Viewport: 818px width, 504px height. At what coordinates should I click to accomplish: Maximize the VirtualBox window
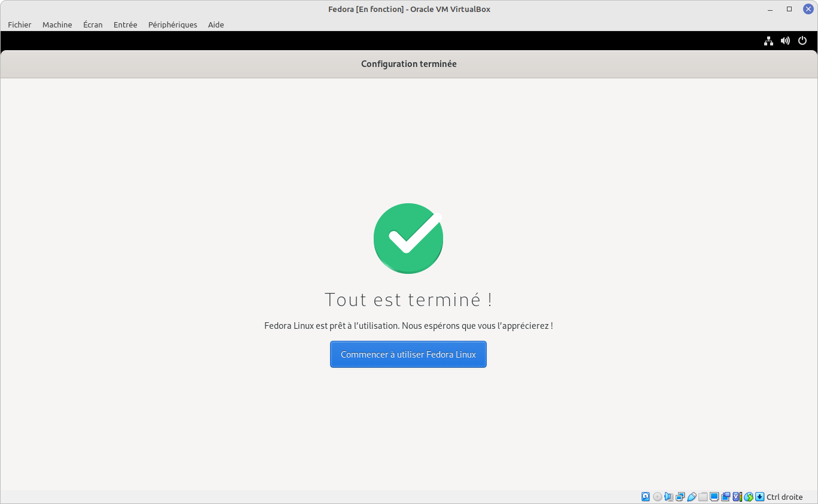click(789, 9)
